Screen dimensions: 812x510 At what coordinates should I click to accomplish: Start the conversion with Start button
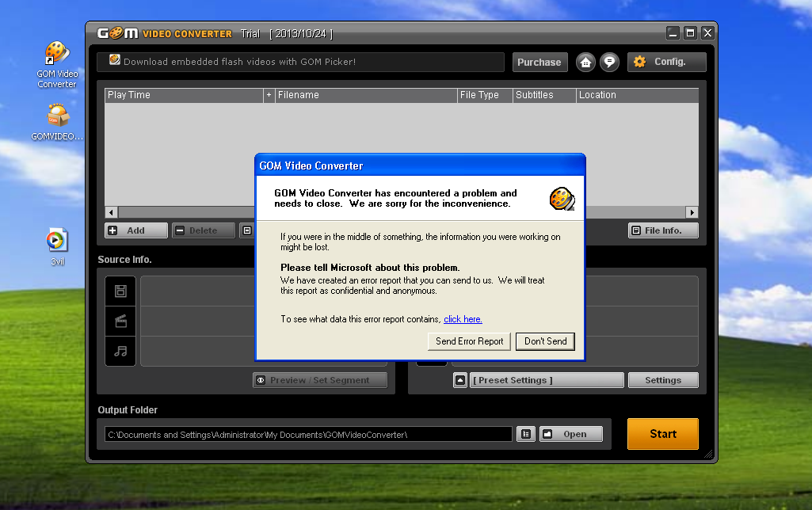point(663,434)
